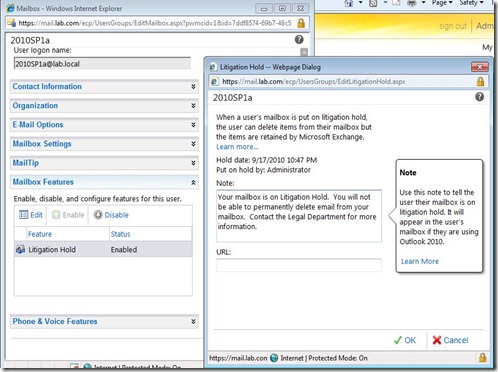This screenshot has height=372, width=498.
Task: Click the greyed Enable feature button
Action: pos(68,215)
